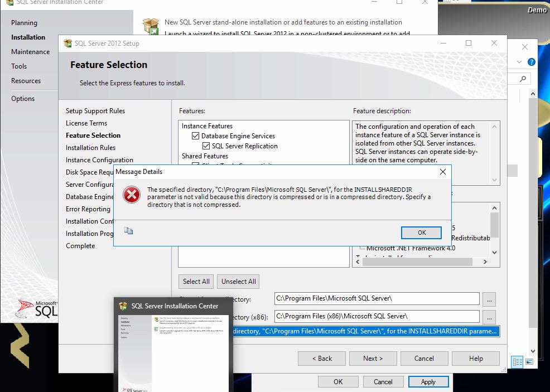
Task: Open the Planning section in Installation Center
Action: tap(24, 23)
